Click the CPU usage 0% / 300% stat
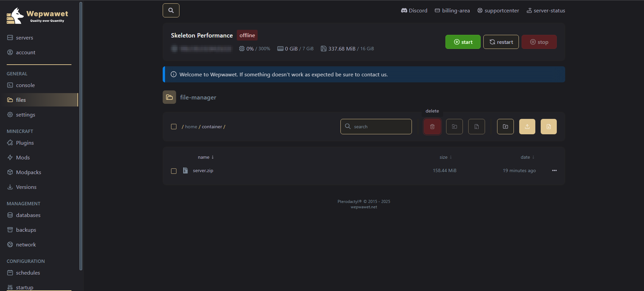The height and width of the screenshot is (291, 644). pos(255,49)
